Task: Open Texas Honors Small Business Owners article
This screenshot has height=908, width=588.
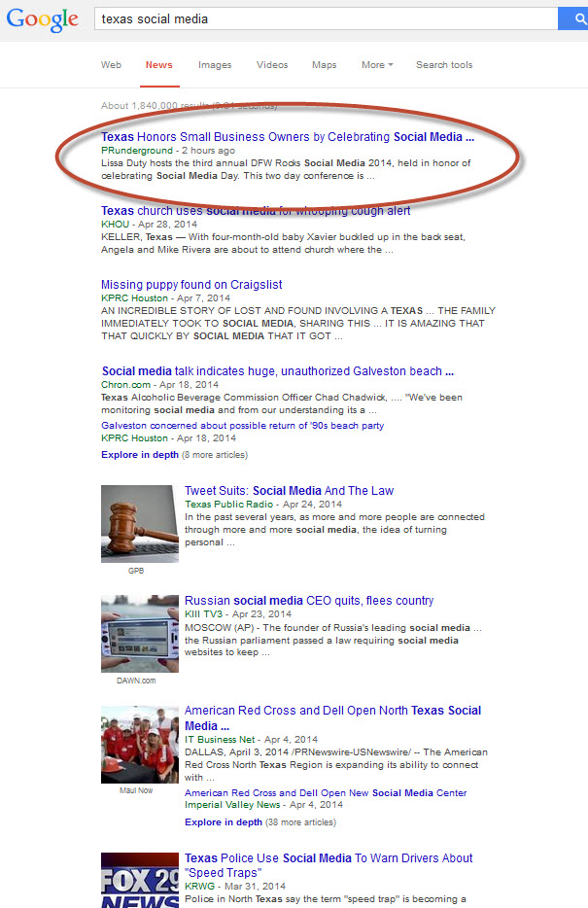Action: click(x=288, y=137)
